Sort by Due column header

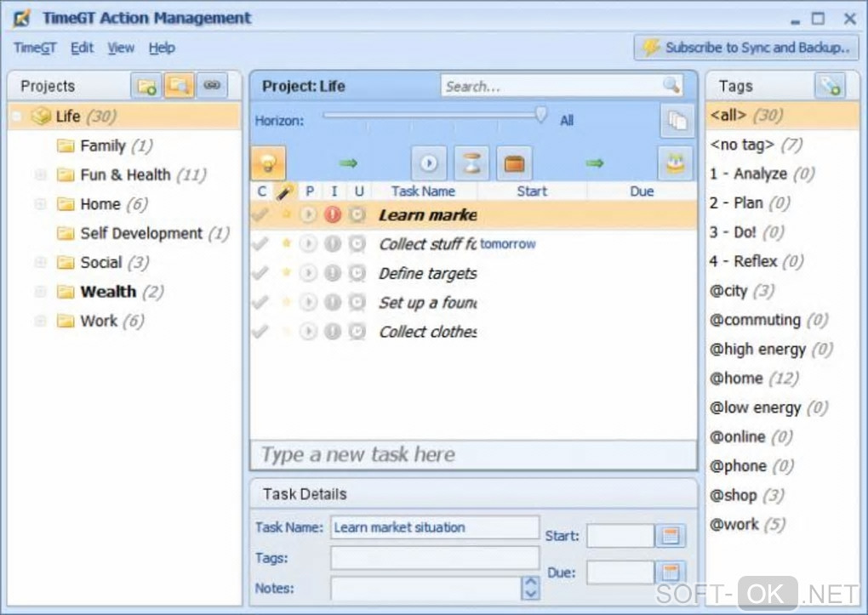tap(642, 191)
